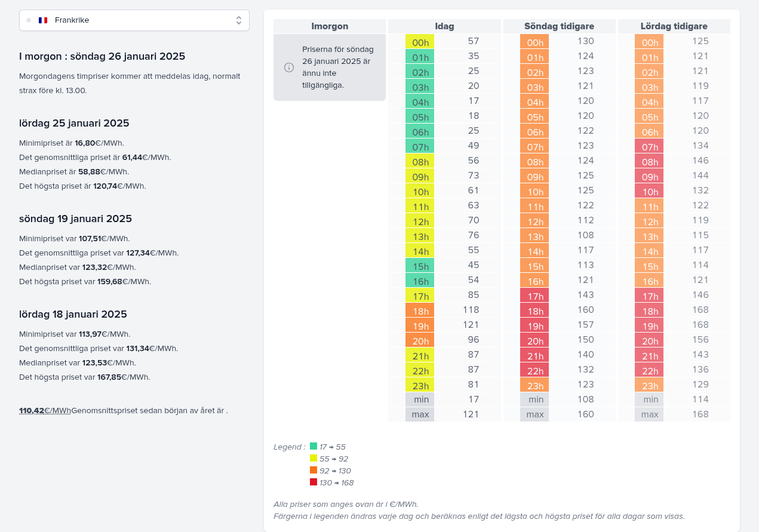Viewport: 759px width, 532px height.
Task: Select the Idag column header
Action: point(444,26)
